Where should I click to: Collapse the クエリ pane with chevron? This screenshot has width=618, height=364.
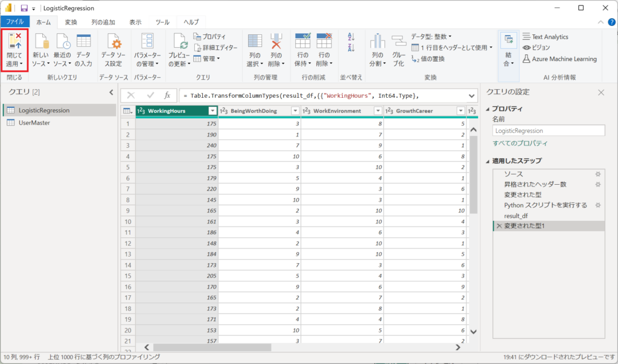pyautogui.click(x=111, y=92)
